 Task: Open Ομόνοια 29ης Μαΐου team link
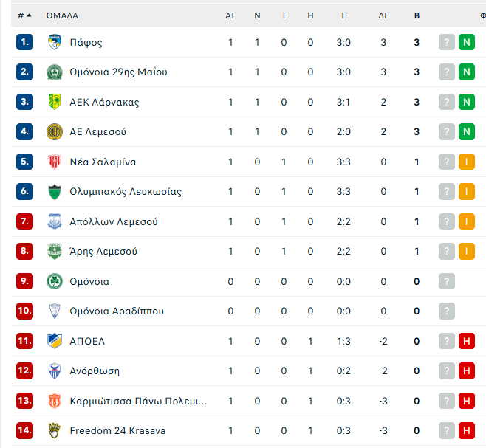click(118, 72)
